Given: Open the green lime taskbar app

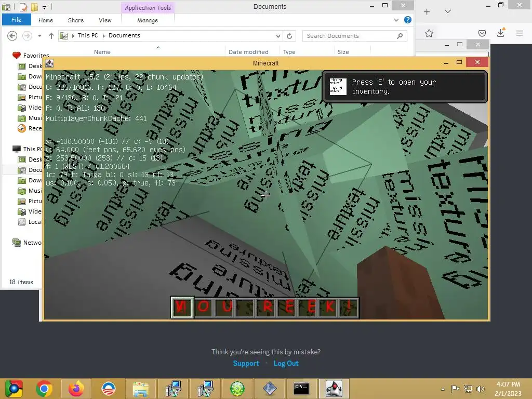Looking at the screenshot, I should pos(237,389).
